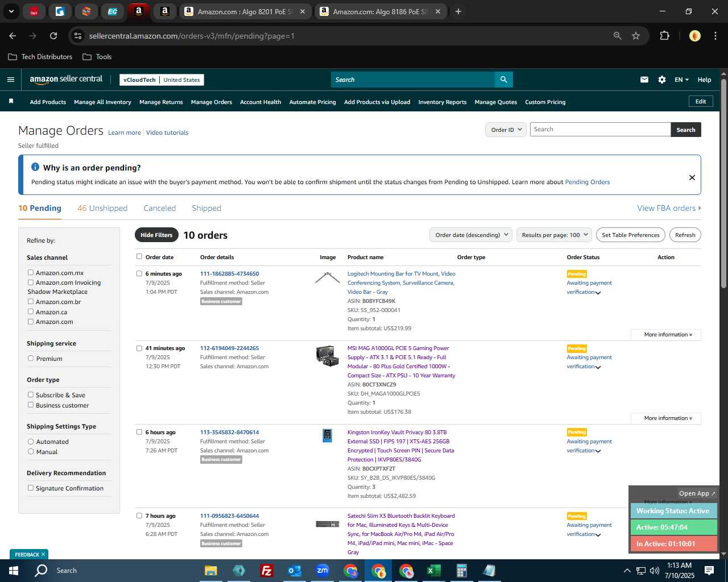Go back in browser history

point(13,36)
